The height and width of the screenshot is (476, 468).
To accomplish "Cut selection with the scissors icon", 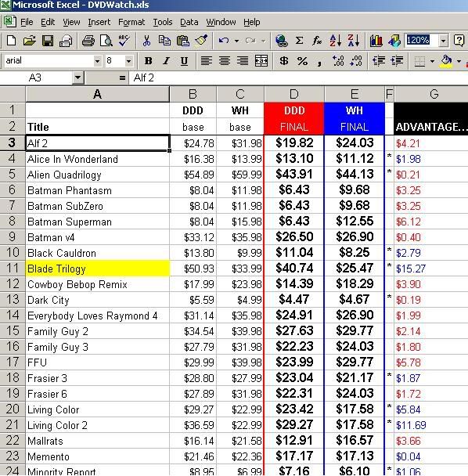I will 146,41.
